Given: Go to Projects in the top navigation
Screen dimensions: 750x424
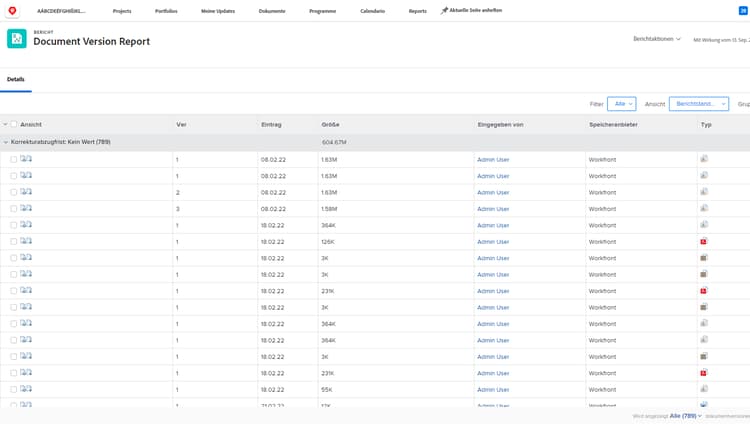Looking at the screenshot, I should [122, 10].
